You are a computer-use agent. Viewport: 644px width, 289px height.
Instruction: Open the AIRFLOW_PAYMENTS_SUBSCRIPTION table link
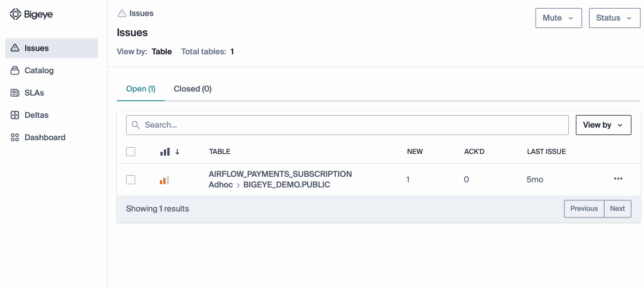point(280,174)
